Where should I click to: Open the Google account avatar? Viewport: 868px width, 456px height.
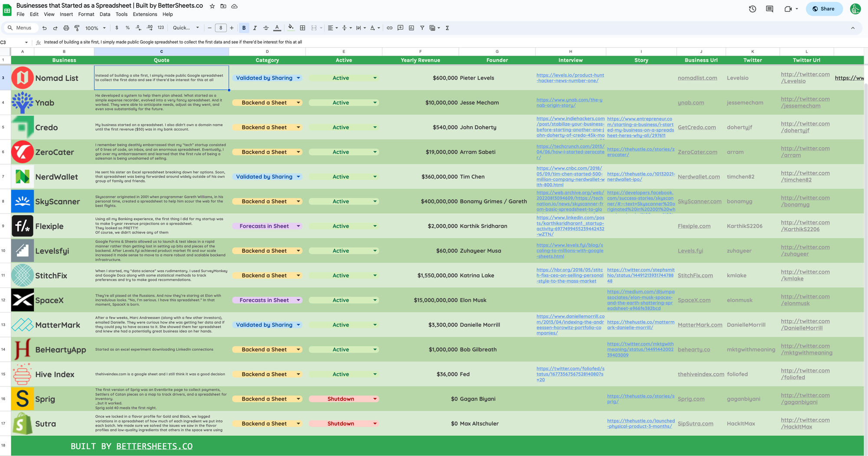coord(855,9)
